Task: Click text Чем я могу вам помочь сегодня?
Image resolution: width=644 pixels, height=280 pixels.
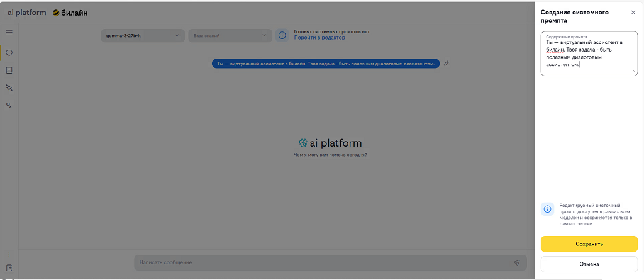Action: 330,155
